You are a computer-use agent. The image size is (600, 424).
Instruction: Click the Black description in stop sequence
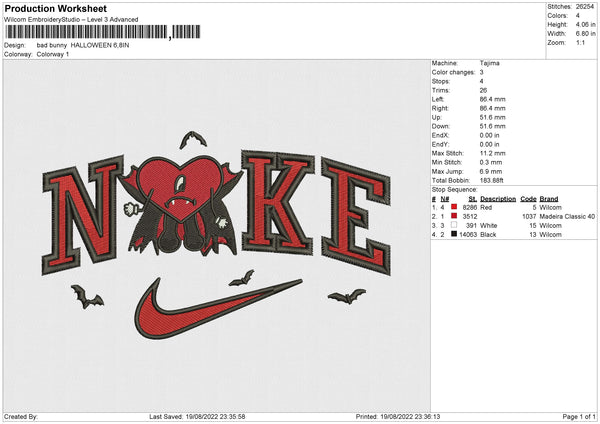point(488,235)
